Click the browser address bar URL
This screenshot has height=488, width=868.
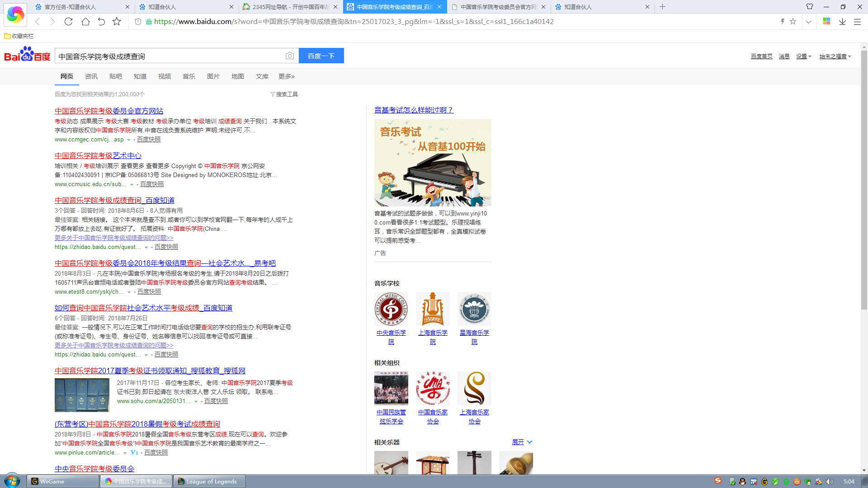coord(354,22)
